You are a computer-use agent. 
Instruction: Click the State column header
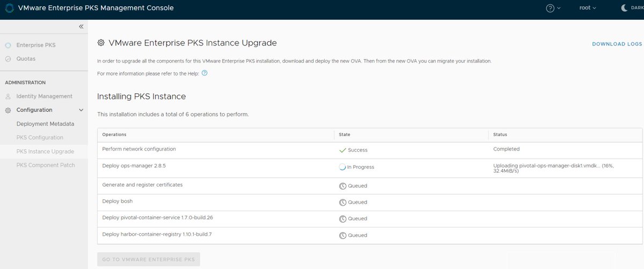(345, 134)
